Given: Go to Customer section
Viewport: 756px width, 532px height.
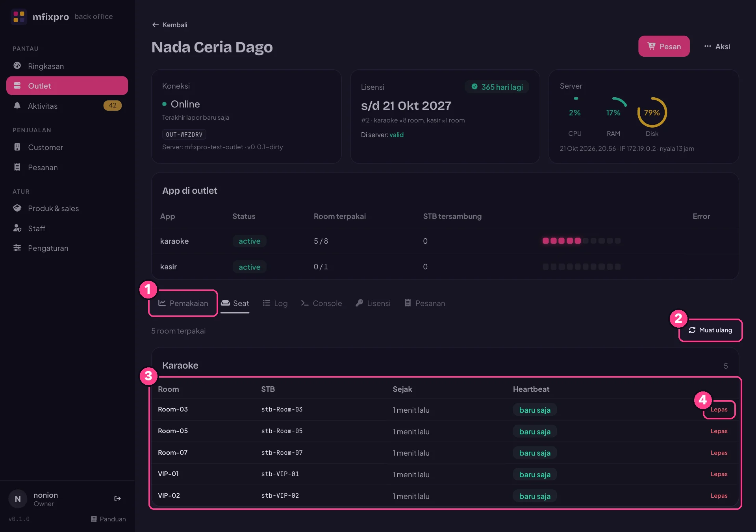Looking at the screenshot, I should [x=67, y=147].
